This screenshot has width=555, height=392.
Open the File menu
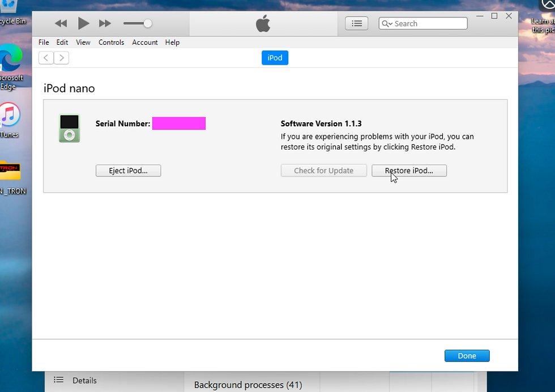(x=44, y=42)
